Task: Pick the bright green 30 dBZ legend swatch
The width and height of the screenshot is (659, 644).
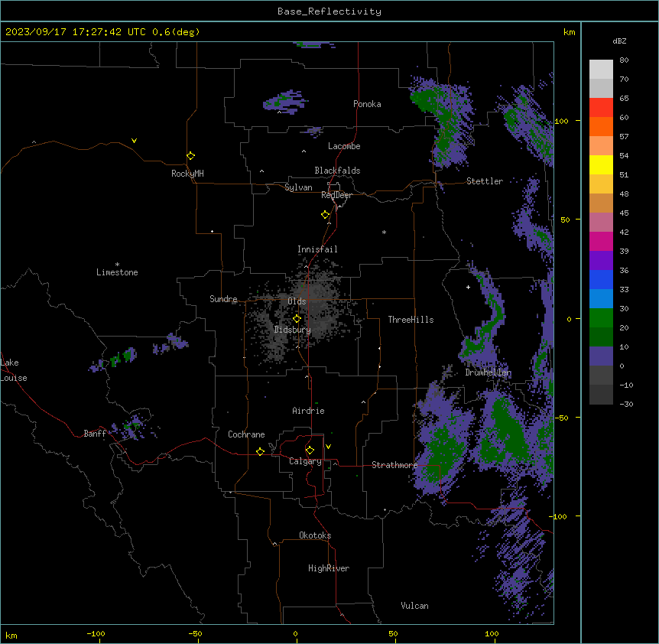Action: (601, 318)
